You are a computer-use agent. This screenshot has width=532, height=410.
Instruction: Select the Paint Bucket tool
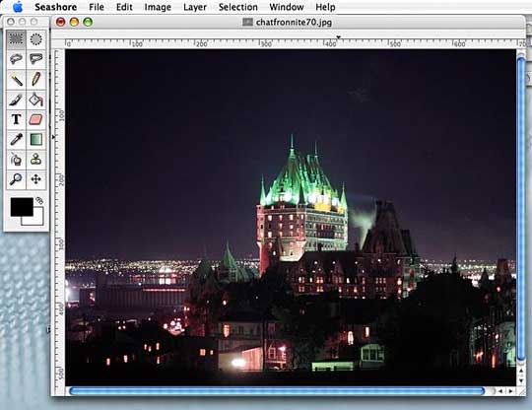pyautogui.click(x=36, y=100)
